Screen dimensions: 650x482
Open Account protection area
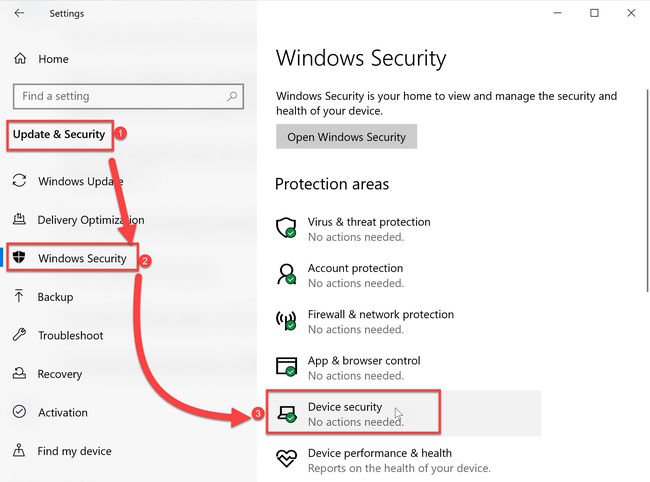355,268
